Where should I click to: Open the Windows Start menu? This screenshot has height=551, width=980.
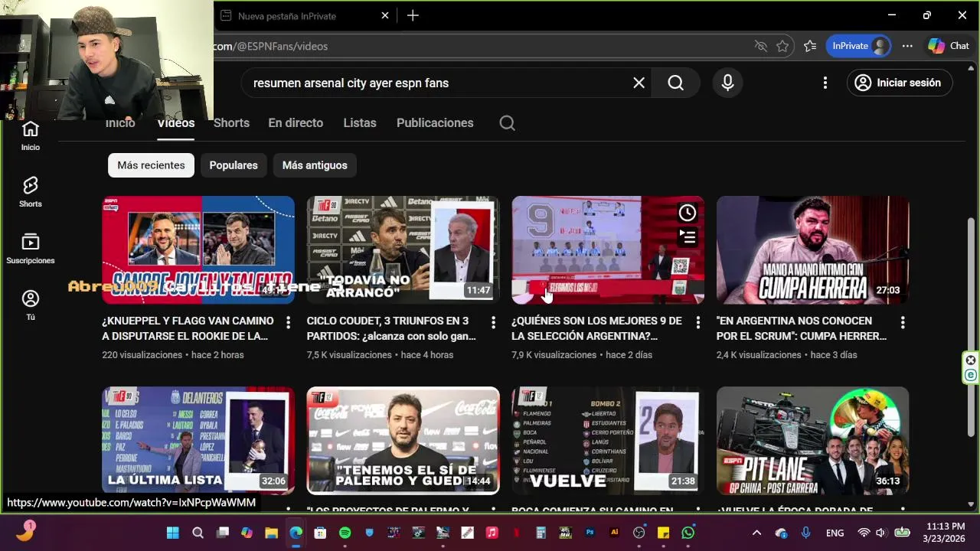173,533
